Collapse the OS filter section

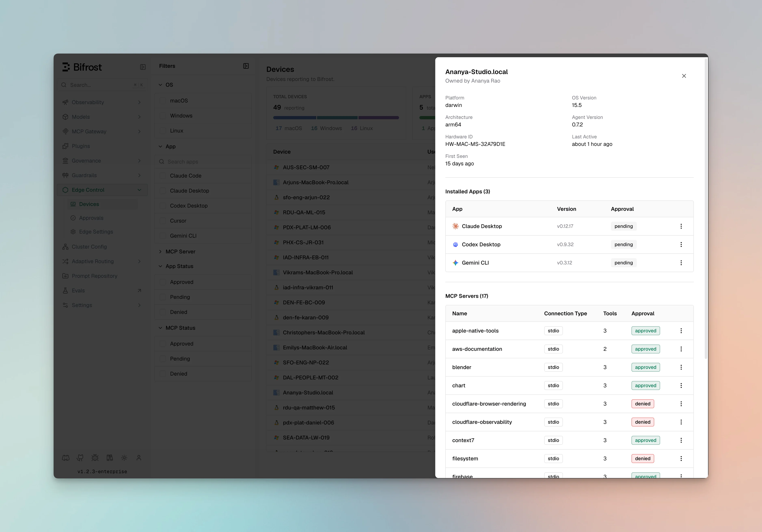tap(160, 85)
